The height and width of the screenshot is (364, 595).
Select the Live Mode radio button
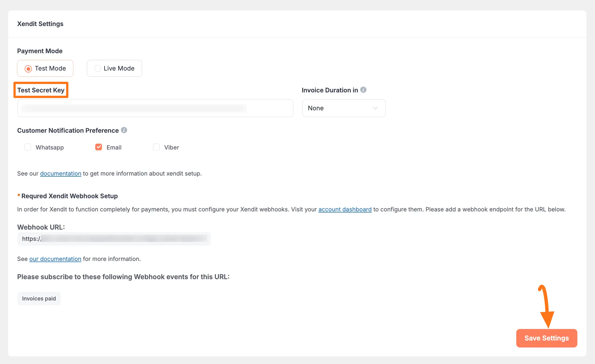pos(97,69)
